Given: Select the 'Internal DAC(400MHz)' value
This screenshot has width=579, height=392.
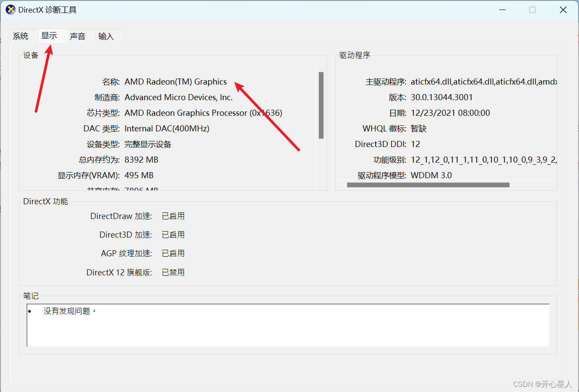Looking at the screenshot, I should click(167, 129).
